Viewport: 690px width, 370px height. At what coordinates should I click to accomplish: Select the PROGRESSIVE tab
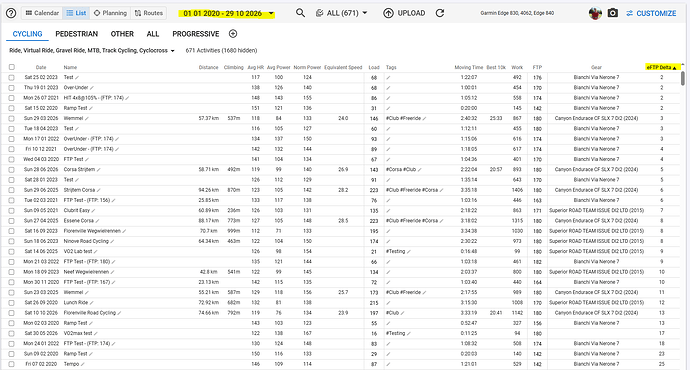pos(195,34)
